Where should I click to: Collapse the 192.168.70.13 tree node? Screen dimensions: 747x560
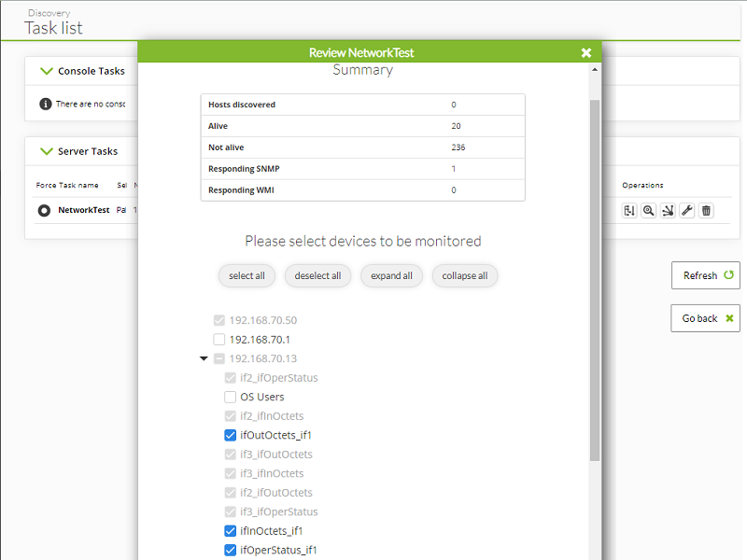pyautogui.click(x=204, y=358)
